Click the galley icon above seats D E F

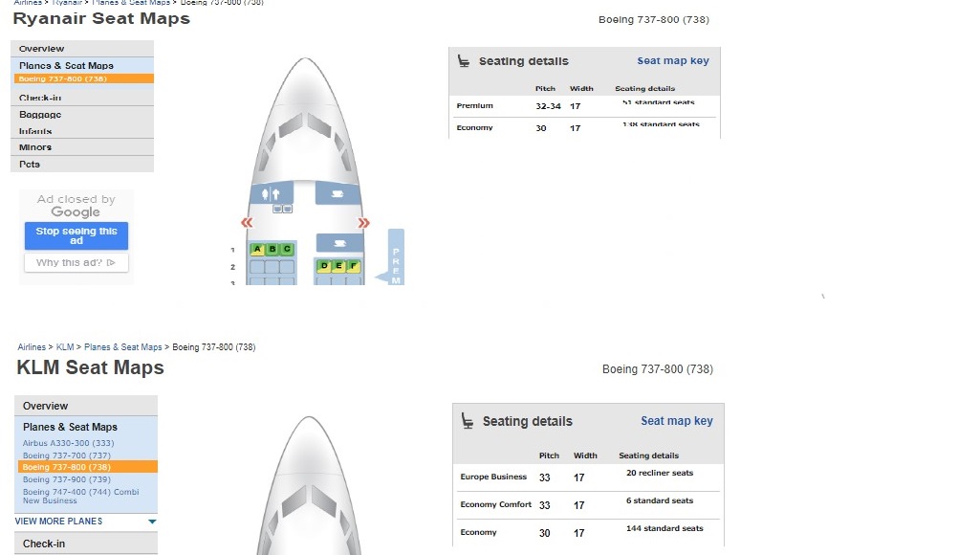click(x=339, y=243)
